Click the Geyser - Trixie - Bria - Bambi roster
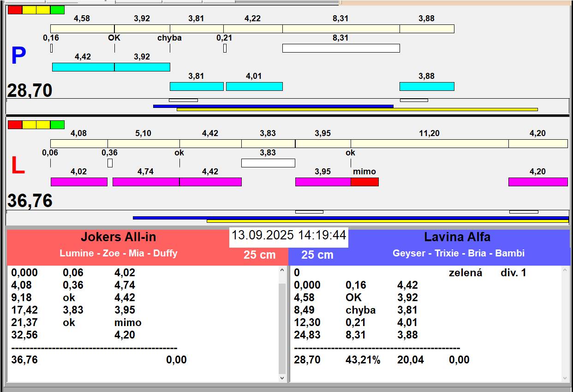The image size is (573, 392). click(459, 253)
